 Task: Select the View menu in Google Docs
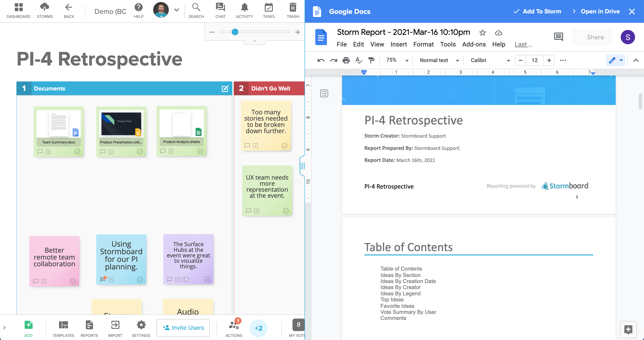click(377, 44)
